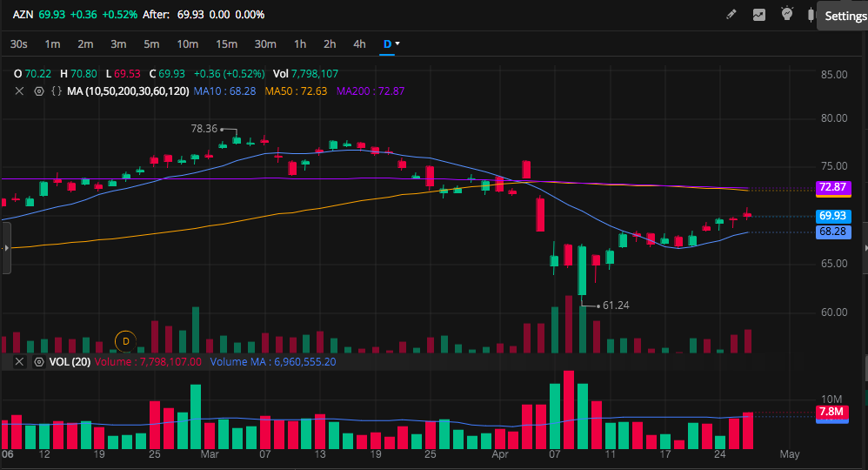The width and height of the screenshot is (868, 470).
Task: Choose the 5m timeframe
Action: (151, 44)
